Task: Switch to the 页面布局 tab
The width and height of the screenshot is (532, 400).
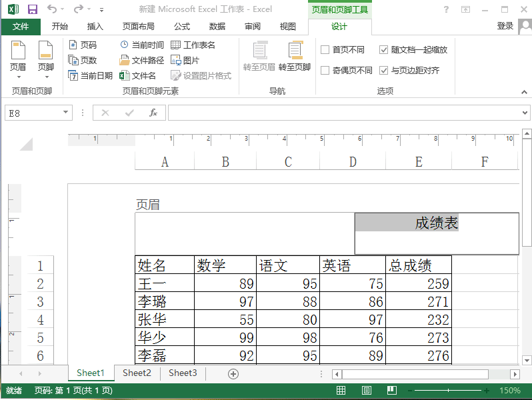Action: (139, 27)
